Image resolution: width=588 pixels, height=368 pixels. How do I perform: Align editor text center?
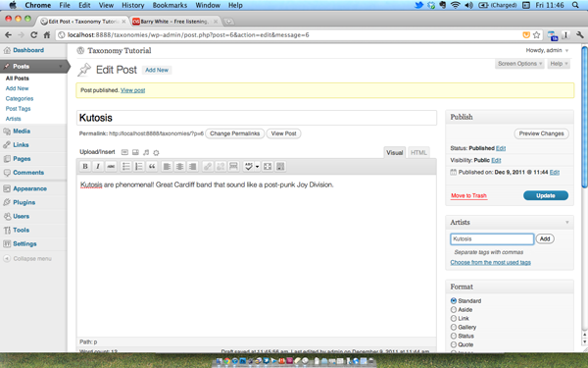179,167
